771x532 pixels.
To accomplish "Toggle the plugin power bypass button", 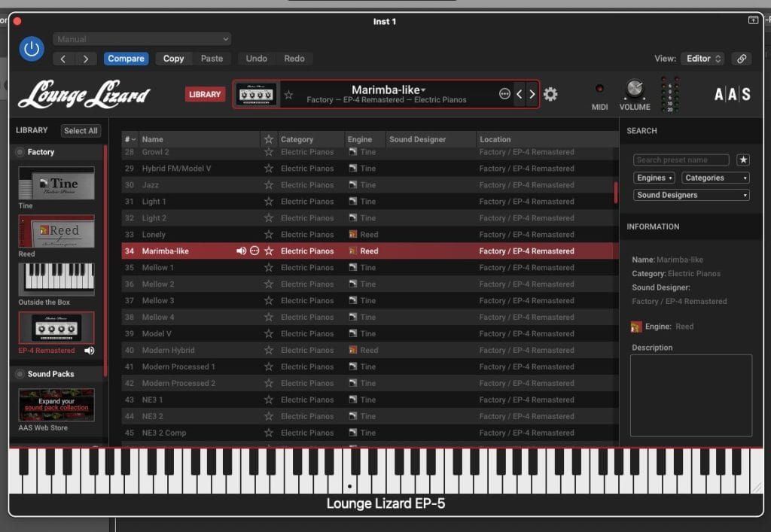I will click(x=32, y=49).
